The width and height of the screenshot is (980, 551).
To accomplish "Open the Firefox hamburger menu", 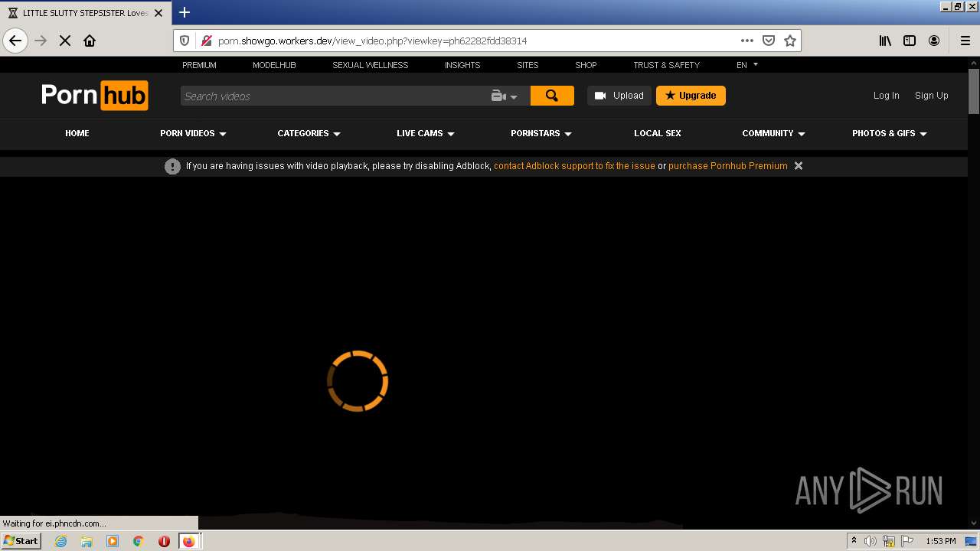I will (965, 41).
